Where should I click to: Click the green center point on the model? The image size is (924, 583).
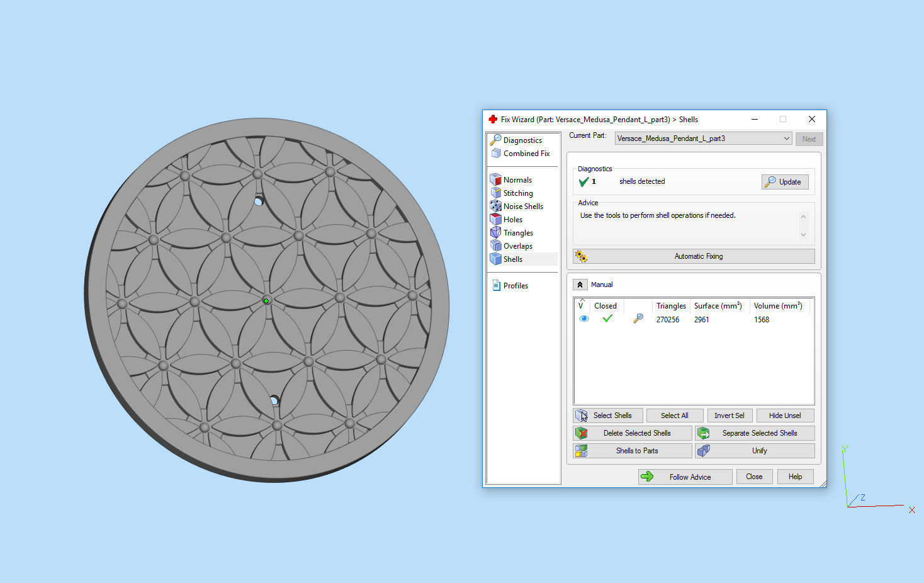click(x=266, y=301)
